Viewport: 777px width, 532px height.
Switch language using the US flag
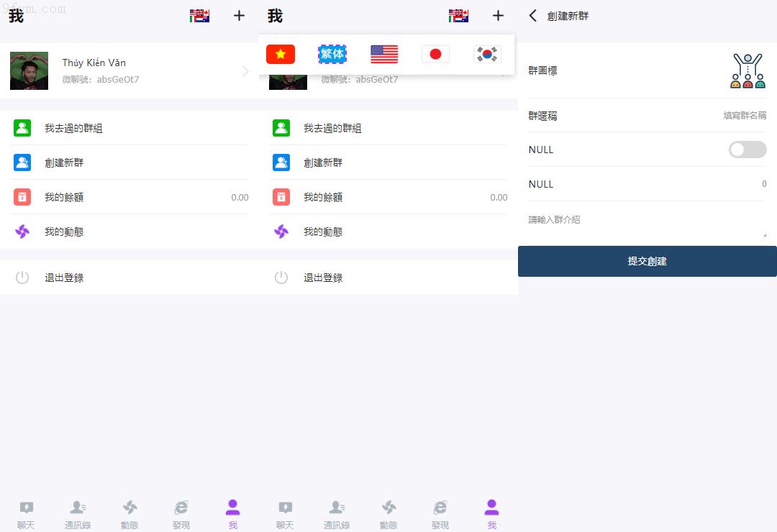384,54
